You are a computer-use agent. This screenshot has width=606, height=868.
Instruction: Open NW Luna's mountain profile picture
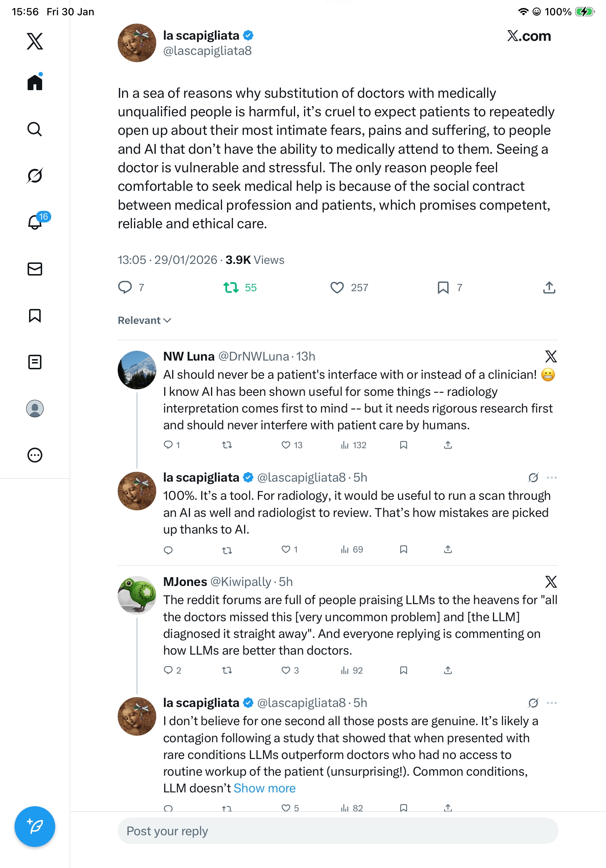(137, 370)
